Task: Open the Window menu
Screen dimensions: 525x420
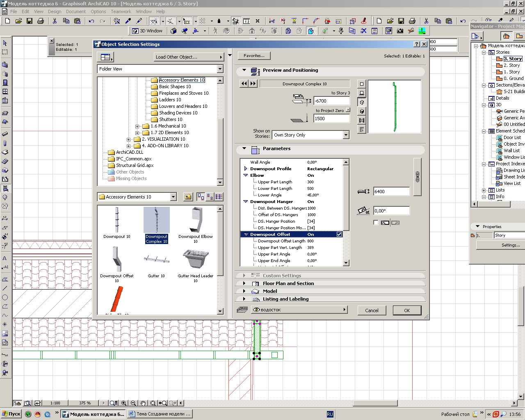Action: coord(144,11)
